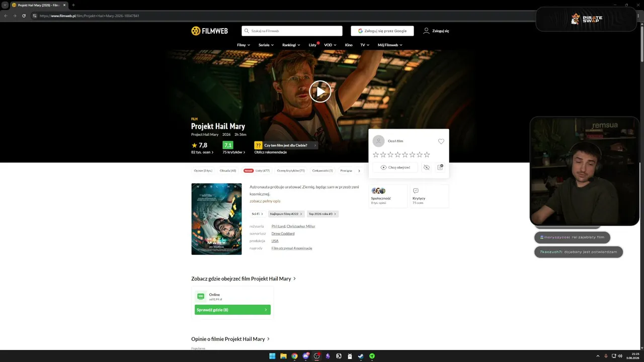Open the Filmweb logo homepage

[x=209, y=31]
